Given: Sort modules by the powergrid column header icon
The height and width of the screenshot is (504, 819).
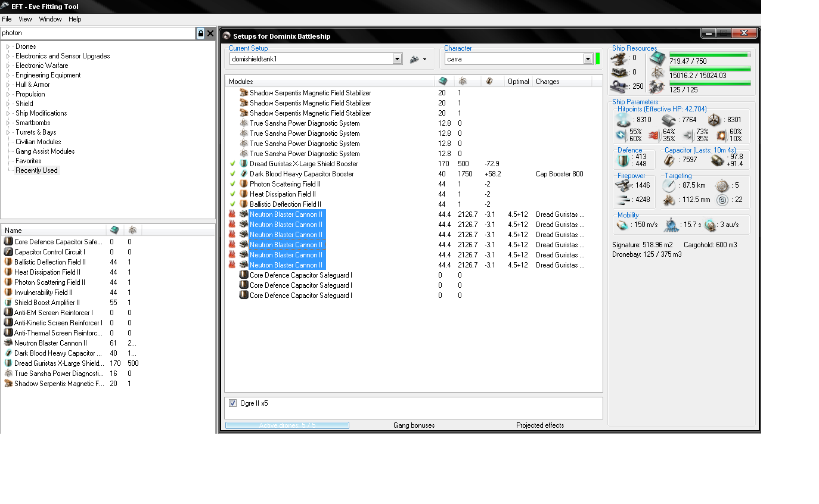Looking at the screenshot, I should [462, 81].
